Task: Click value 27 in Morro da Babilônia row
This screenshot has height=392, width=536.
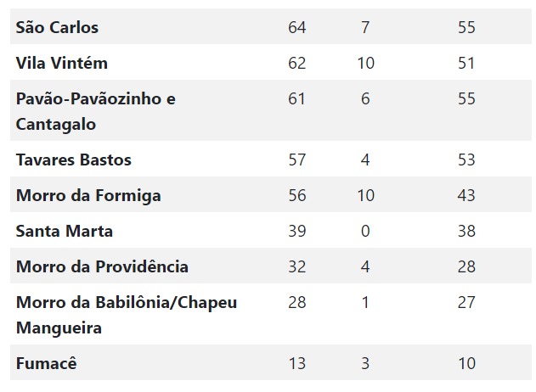Action: [x=466, y=302]
